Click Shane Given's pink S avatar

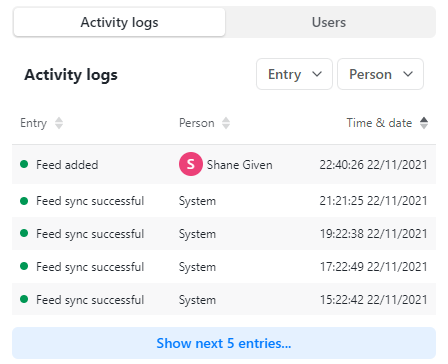tap(191, 164)
